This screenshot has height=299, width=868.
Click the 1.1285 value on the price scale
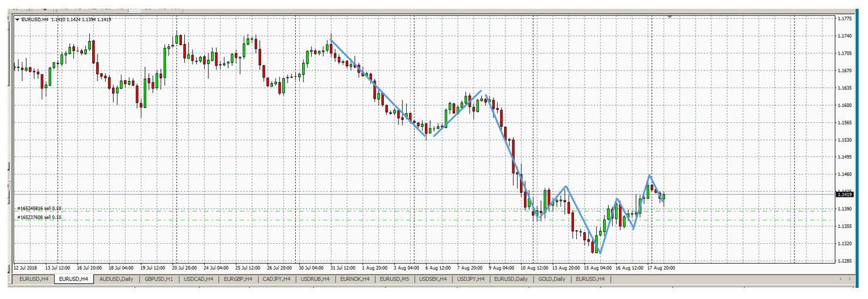click(845, 261)
